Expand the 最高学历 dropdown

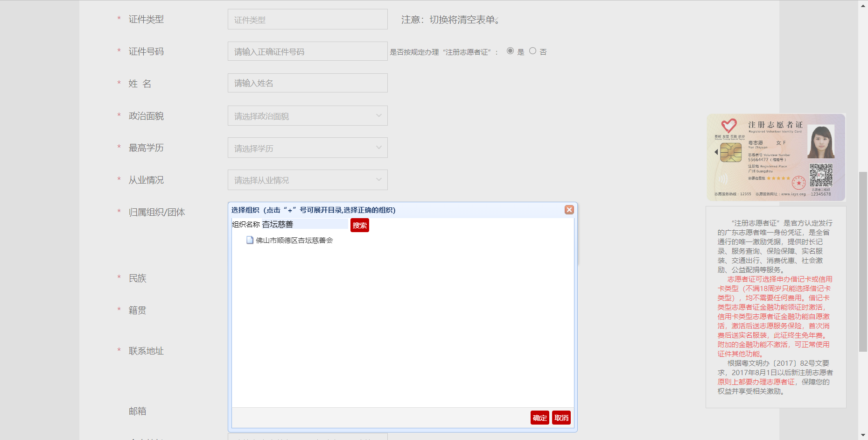(308, 148)
